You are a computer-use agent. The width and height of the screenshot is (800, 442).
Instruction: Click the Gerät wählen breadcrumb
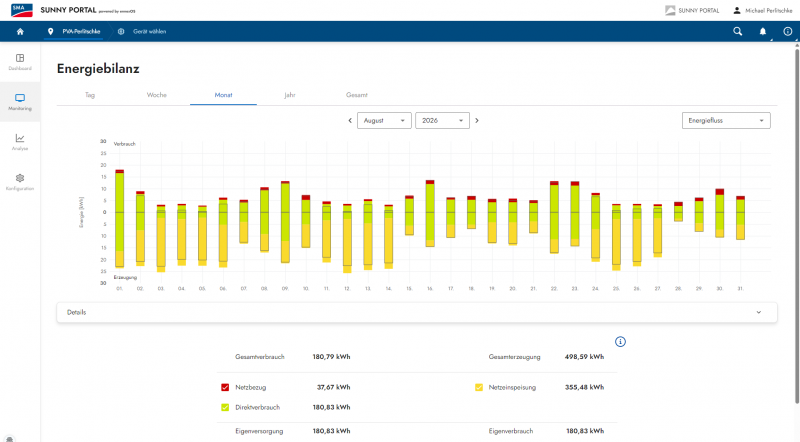pyautogui.click(x=149, y=32)
